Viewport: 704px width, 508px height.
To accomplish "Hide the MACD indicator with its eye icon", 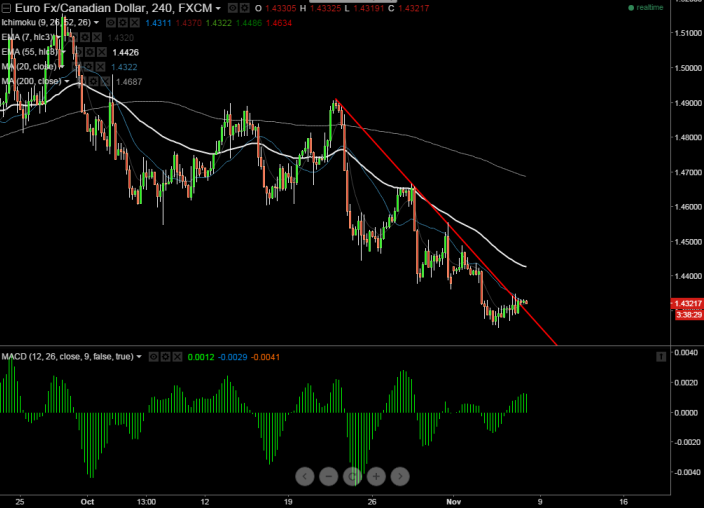I will click(x=154, y=357).
